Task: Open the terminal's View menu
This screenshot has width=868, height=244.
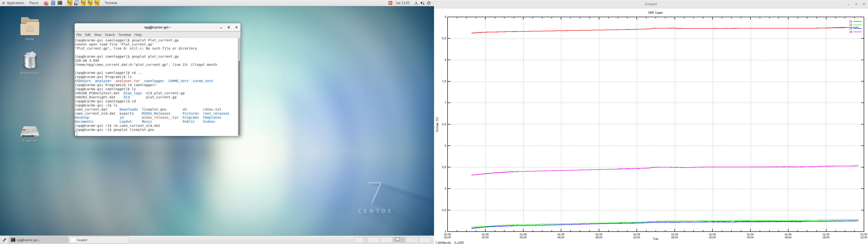Action: pos(98,35)
